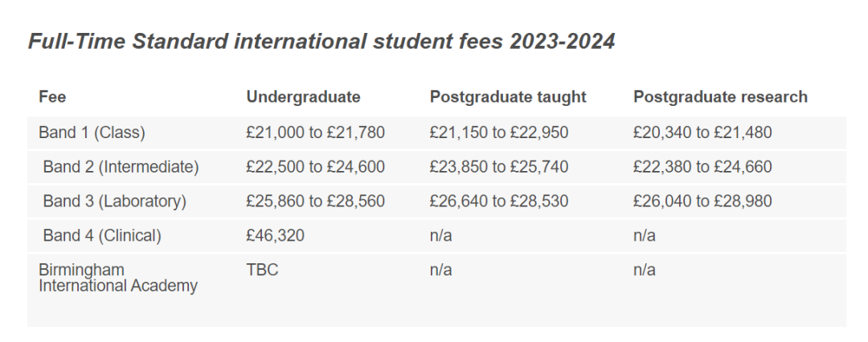Click the Band 3 (Laboratory) row label
The width and height of the screenshot is (868, 342).
pos(115,202)
